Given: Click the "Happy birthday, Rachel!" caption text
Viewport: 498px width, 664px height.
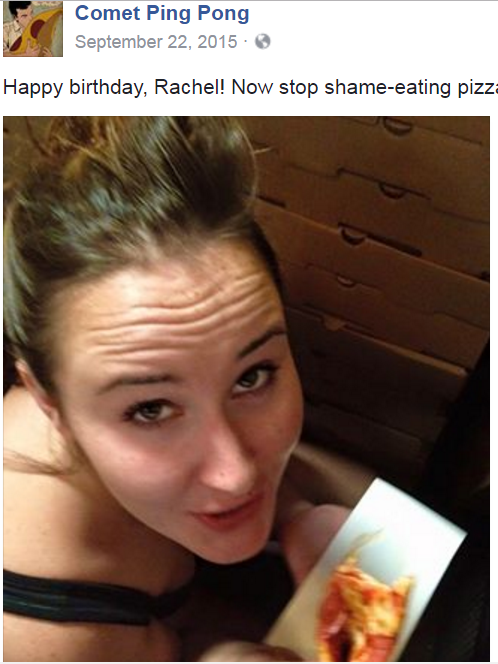Looking at the screenshot, I should 114,87.
